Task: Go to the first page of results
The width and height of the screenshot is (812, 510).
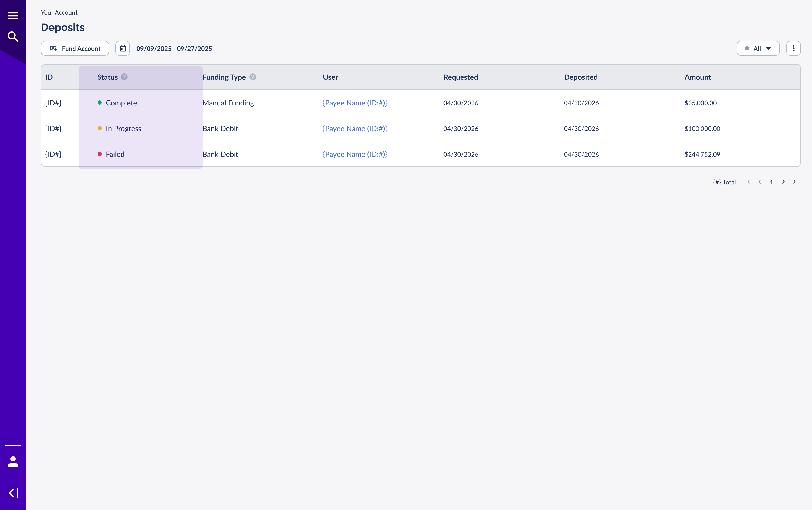Action: [748, 182]
